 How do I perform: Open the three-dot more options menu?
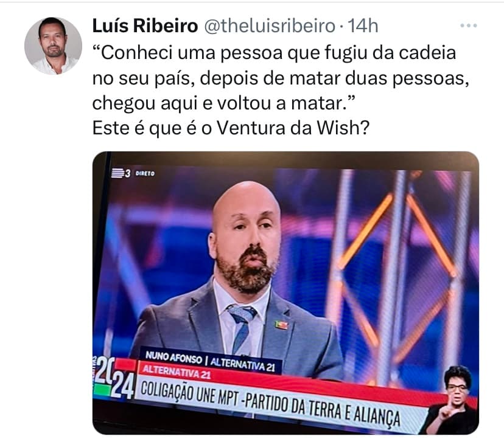469,26
